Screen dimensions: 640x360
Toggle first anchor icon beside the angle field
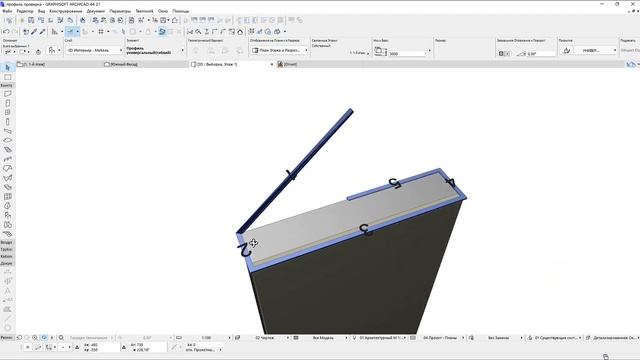(502, 53)
